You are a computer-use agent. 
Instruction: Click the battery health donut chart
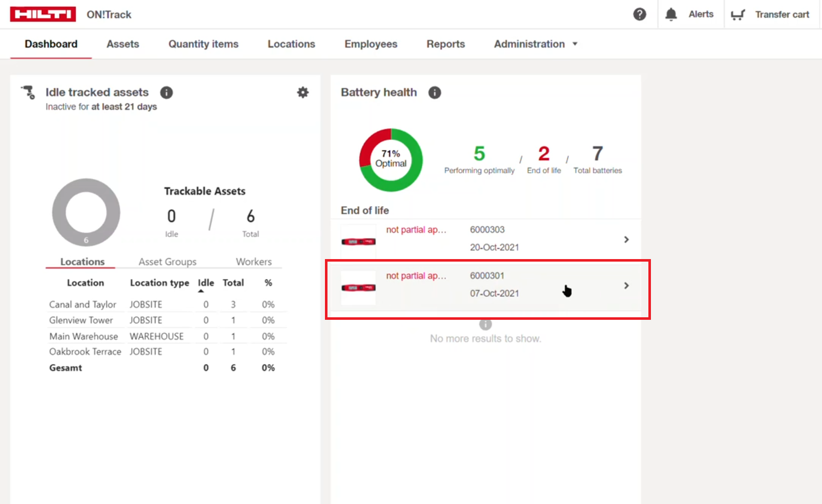[x=391, y=160]
